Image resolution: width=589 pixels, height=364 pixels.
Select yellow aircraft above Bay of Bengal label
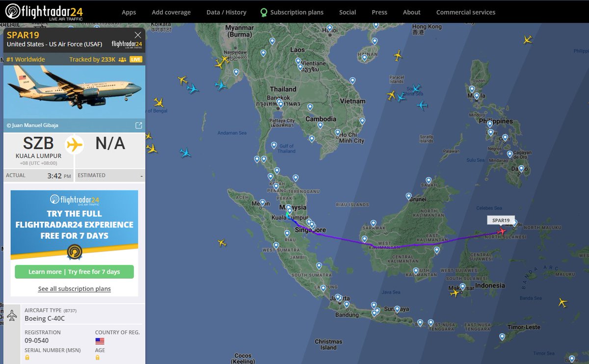(159, 102)
